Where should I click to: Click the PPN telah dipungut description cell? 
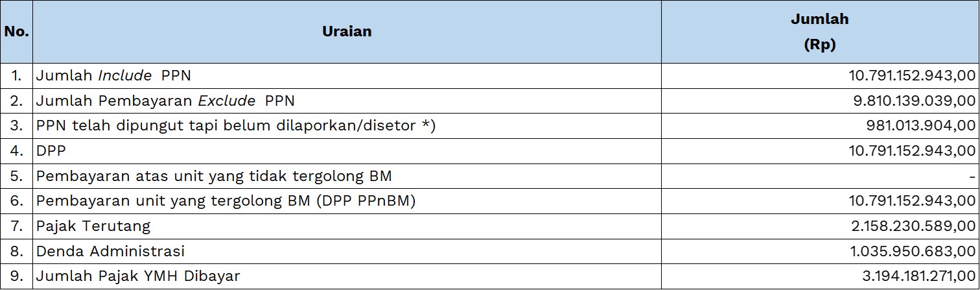[x=236, y=126]
